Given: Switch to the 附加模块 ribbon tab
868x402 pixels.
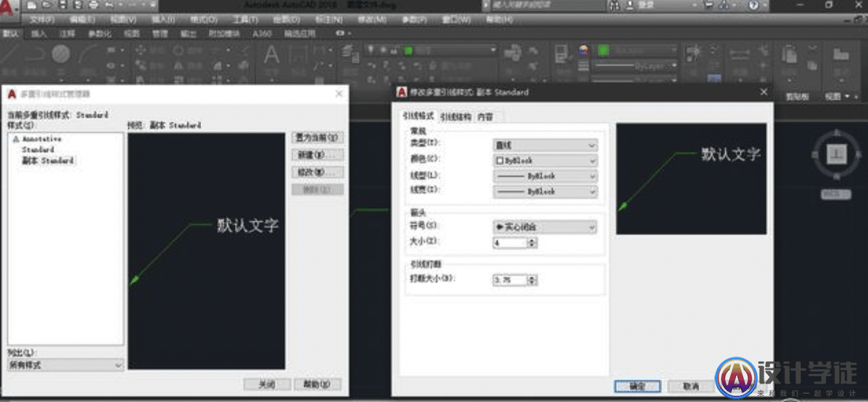Looking at the screenshot, I should click(x=225, y=33).
